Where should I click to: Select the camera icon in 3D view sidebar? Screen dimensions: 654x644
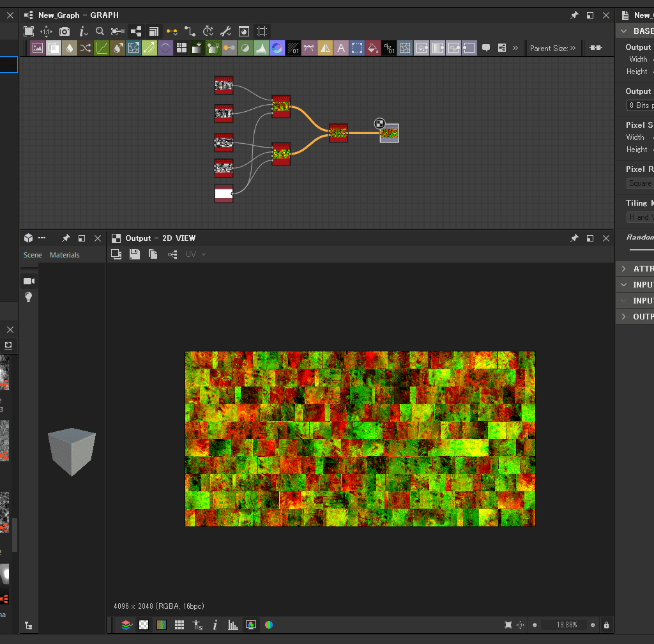coord(29,281)
